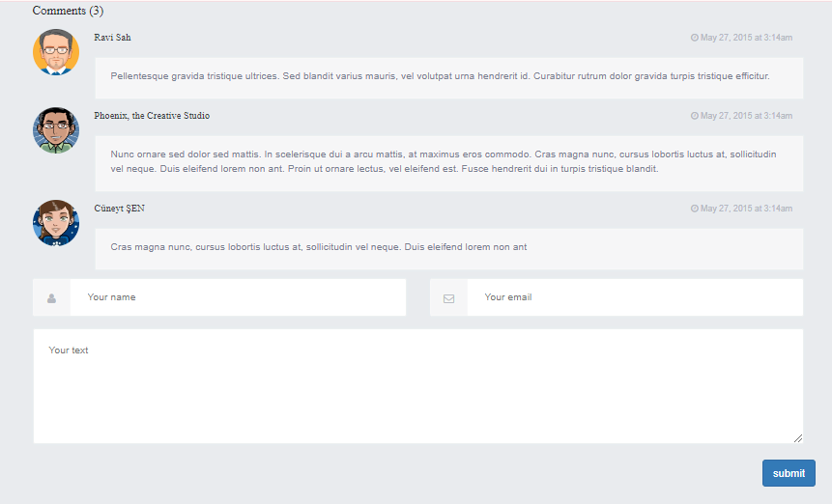Click the Comments (3) heading

(68, 11)
